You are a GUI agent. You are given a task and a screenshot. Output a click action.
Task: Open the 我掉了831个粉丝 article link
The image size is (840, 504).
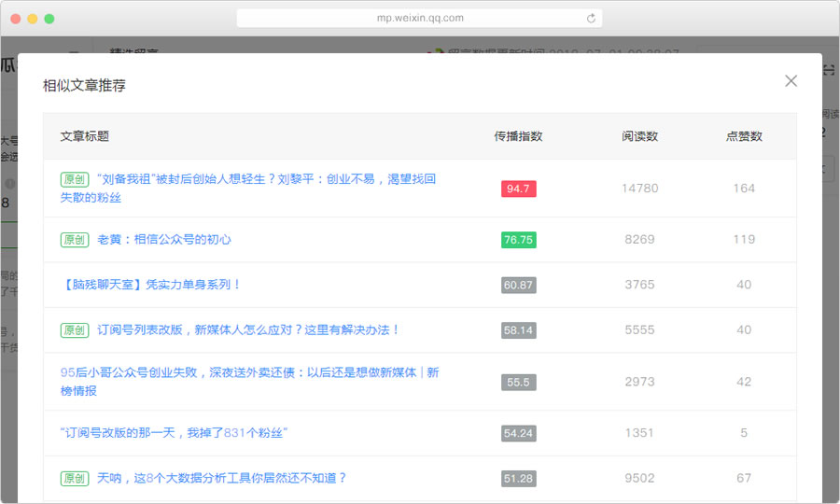174,433
